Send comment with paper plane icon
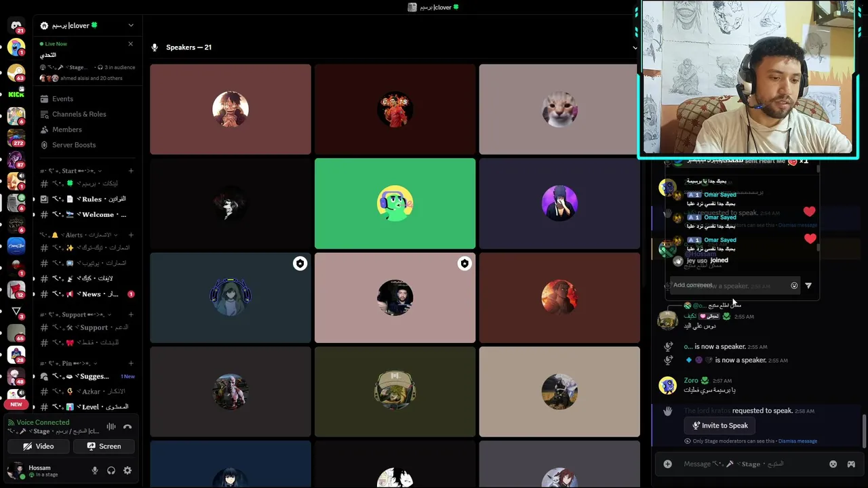The image size is (868, 488). 808,286
